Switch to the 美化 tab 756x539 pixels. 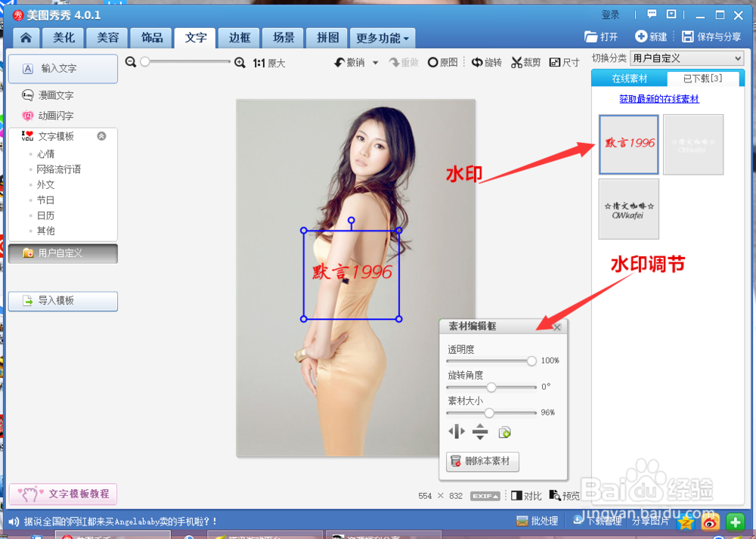(x=64, y=38)
